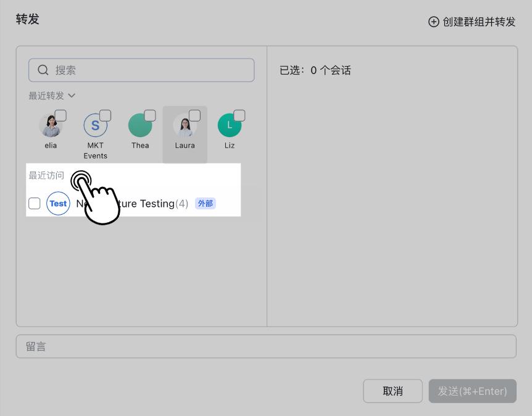Image resolution: width=532 pixels, height=416 pixels.
Task: Click the 外部 external tag label
Action: click(x=206, y=203)
